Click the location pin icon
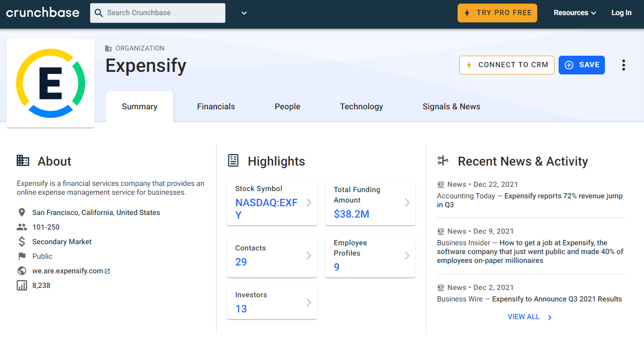644x341 pixels. [x=22, y=212]
